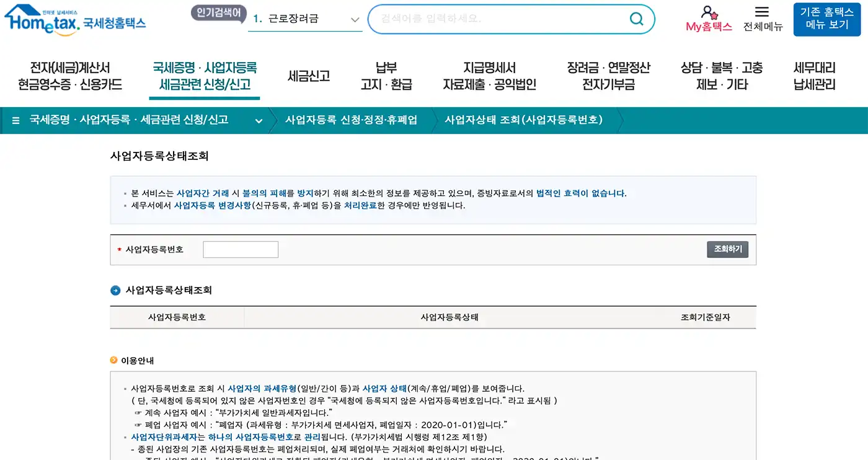This screenshot has width=868, height=460.
Task: Click orange arrow icon beside 이용안내
Action: (x=114, y=360)
